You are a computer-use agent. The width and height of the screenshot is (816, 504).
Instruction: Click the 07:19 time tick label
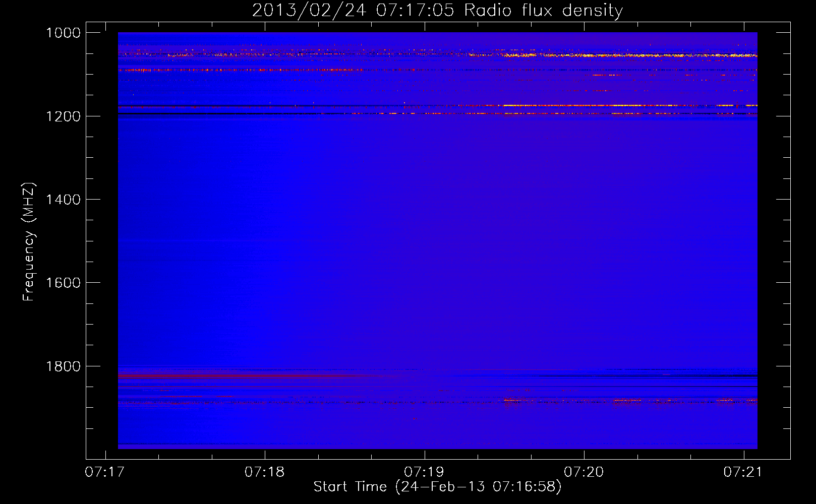coord(424,472)
